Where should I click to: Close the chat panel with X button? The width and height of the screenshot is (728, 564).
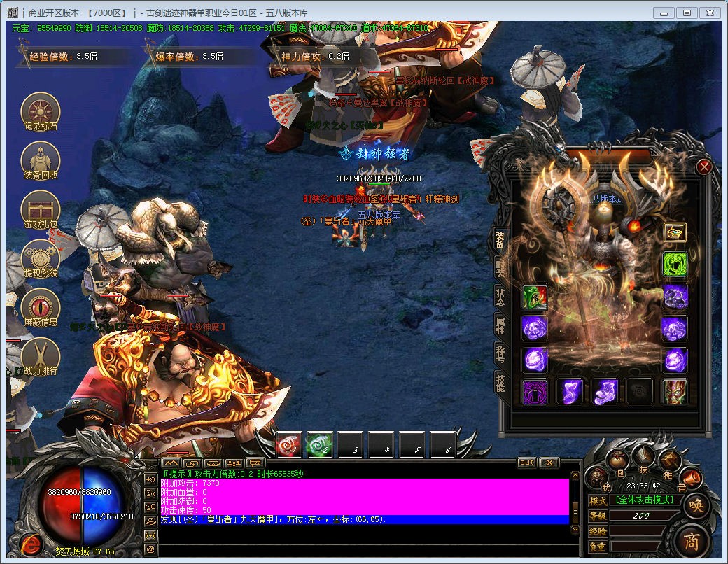549,463
